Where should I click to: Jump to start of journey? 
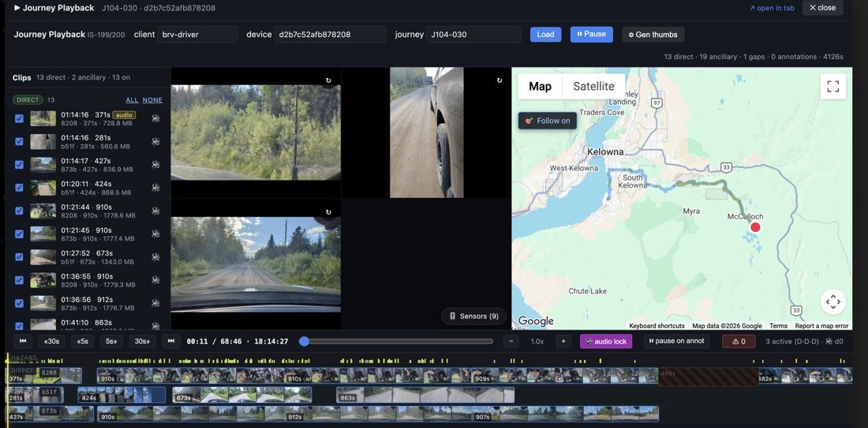click(23, 341)
